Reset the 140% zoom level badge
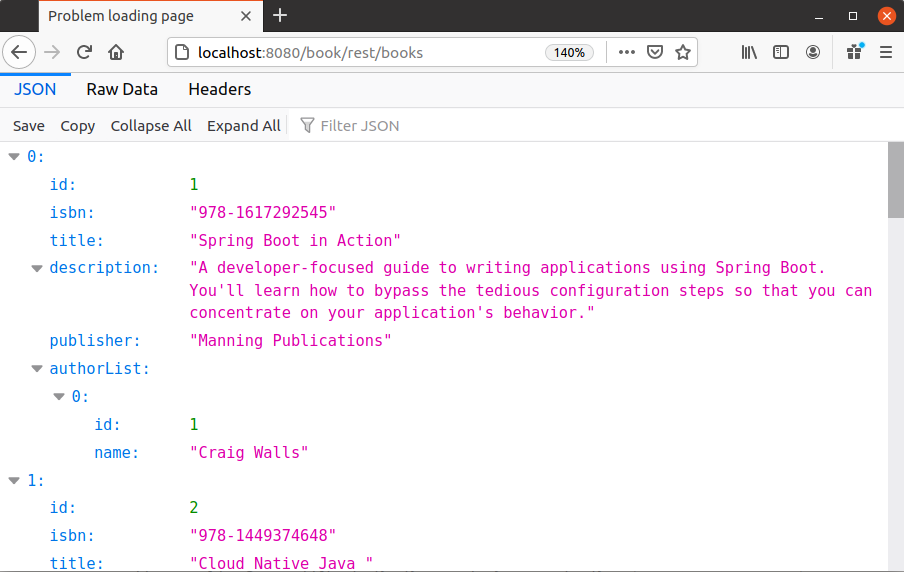 click(569, 52)
